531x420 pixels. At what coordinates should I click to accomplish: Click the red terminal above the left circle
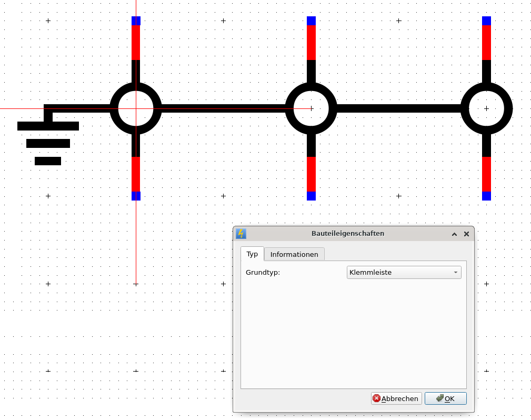[x=136, y=42]
